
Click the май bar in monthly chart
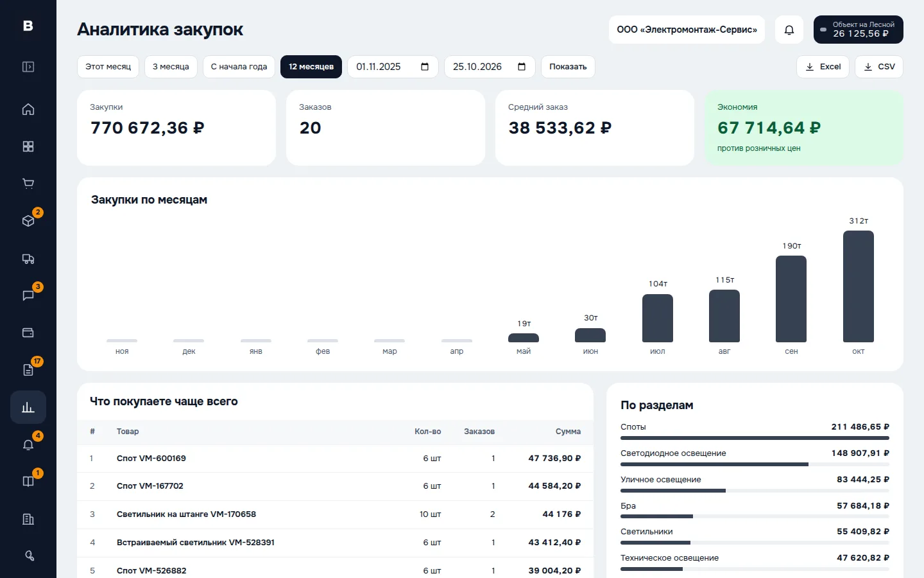(x=524, y=338)
